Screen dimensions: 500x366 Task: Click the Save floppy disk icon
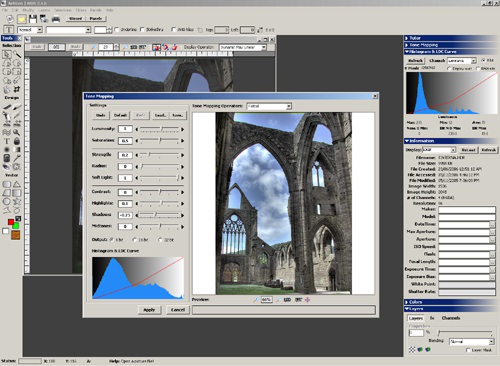[x=33, y=19]
